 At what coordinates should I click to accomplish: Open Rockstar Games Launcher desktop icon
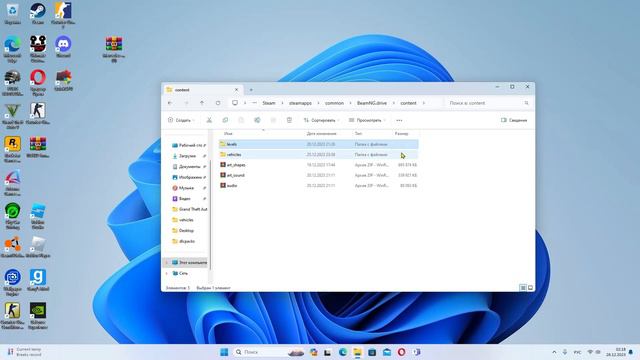[x=12, y=149]
